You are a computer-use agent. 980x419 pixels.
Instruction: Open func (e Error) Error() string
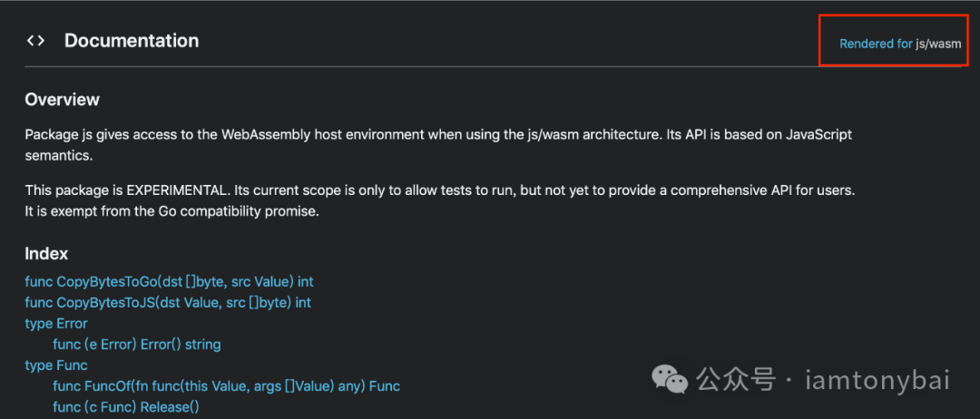(x=137, y=344)
